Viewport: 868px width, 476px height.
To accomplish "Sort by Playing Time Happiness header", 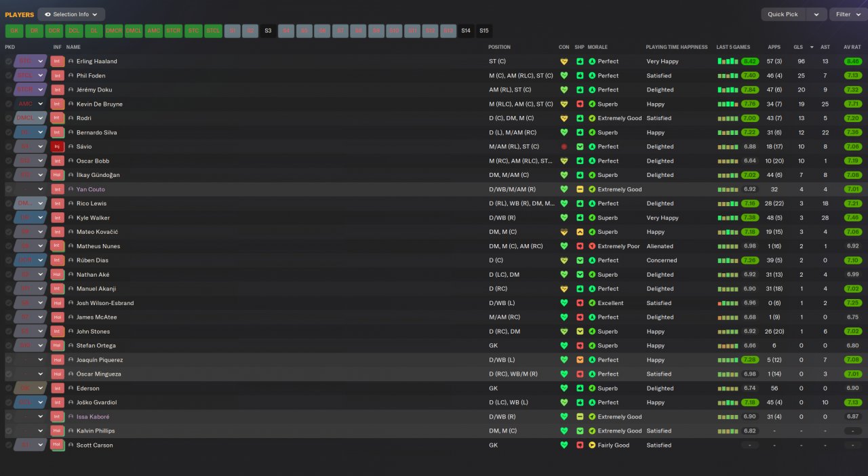I will (x=676, y=47).
